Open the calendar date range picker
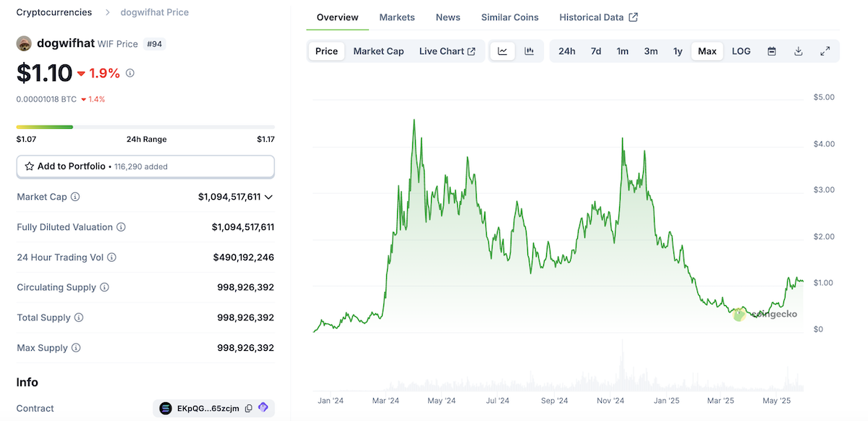This screenshot has height=421, width=868. (x=772, y=51)
